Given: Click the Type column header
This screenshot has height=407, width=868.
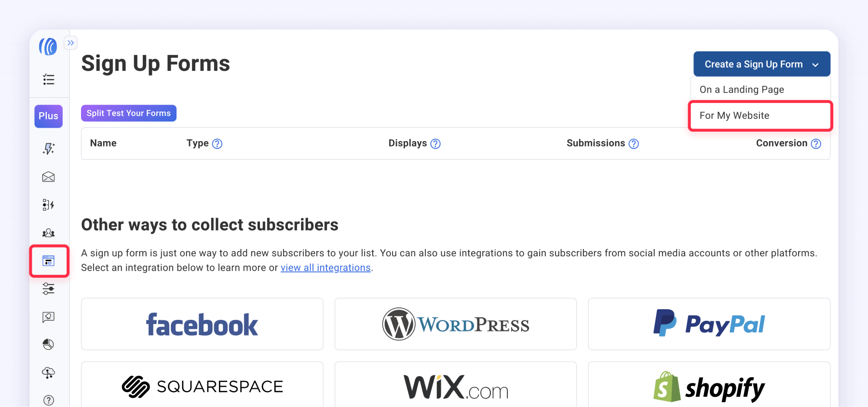Looking at the screenshot, I should pos(198,143).
